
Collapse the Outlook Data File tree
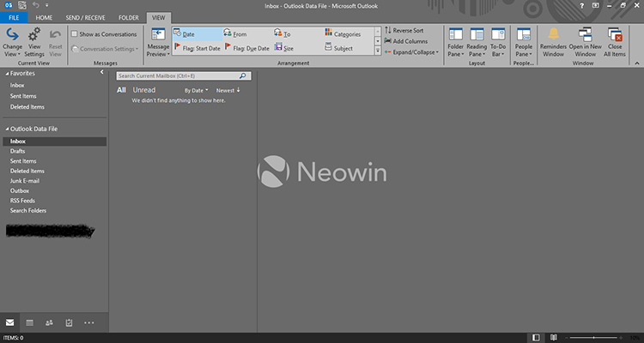[x=7, y=129]
